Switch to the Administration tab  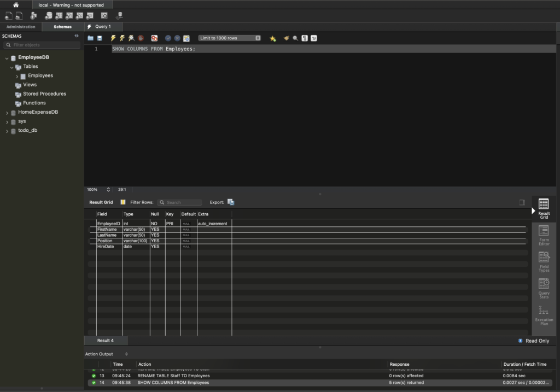[x=21, y=27]
